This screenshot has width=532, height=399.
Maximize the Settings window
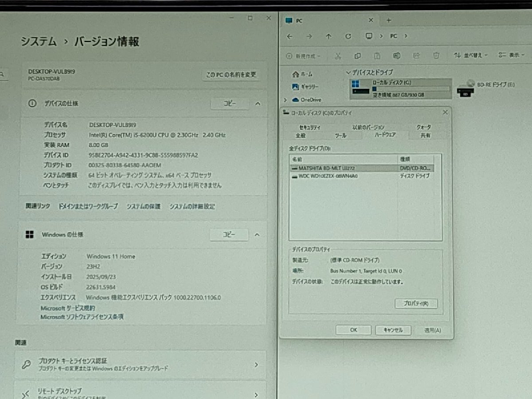point(250,18)
